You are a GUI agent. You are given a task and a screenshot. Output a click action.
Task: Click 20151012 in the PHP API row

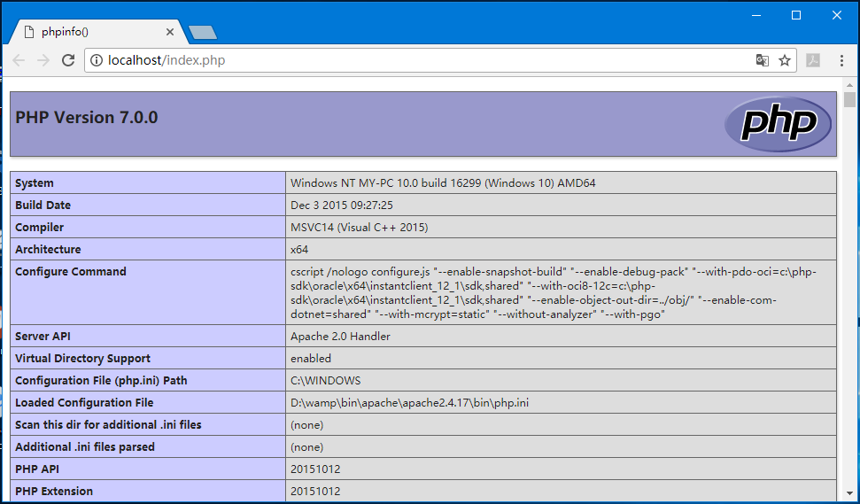click(x=315, y=469)
